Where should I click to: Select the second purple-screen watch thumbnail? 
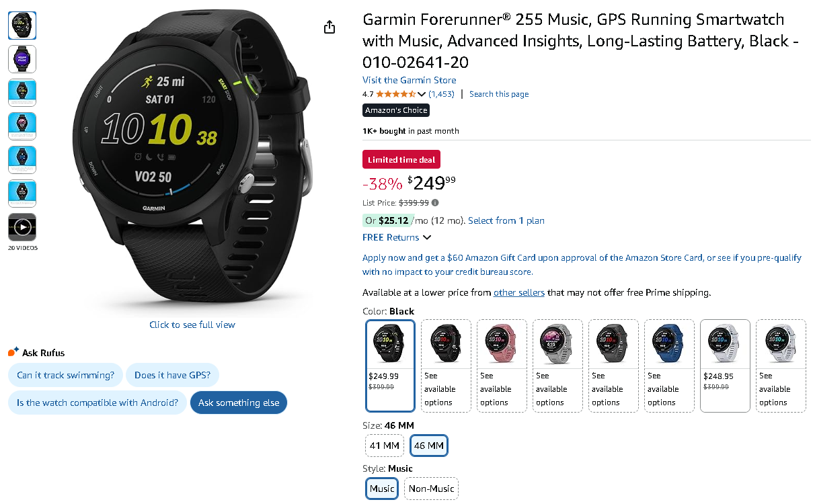point(22,59)
